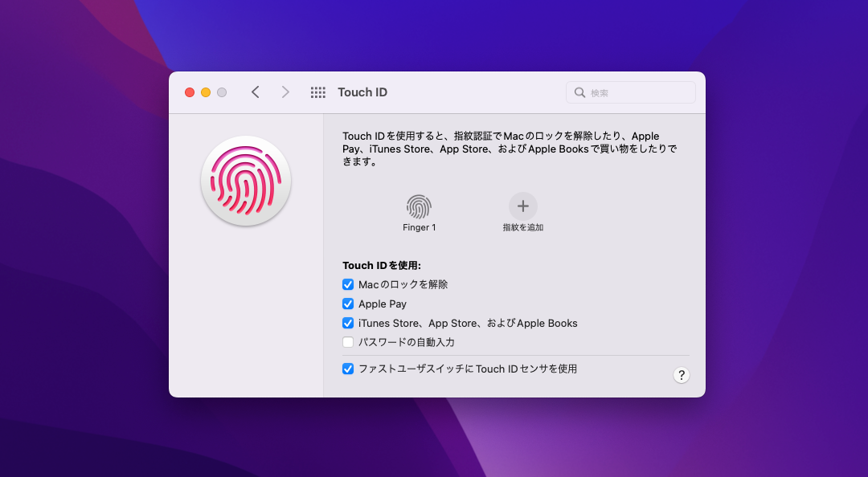Click the magnifying glass search icon
868x477 pixels.
[579, 93]
